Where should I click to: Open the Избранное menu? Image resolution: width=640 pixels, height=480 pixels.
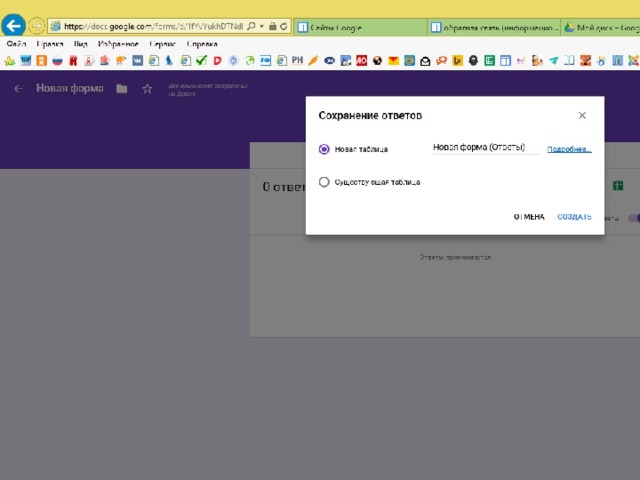(x=118, y=45)
